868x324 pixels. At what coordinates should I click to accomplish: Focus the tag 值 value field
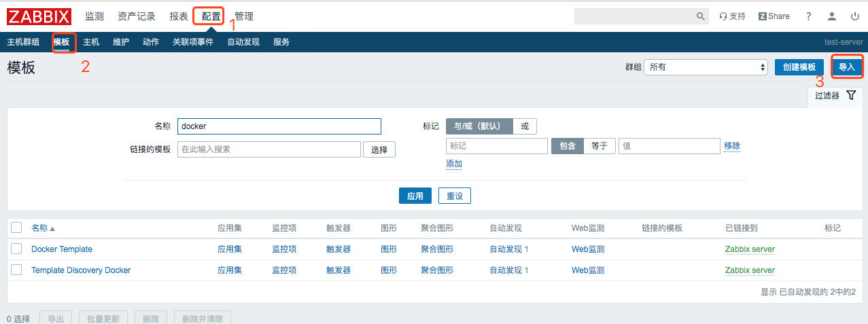click(670, 146)
